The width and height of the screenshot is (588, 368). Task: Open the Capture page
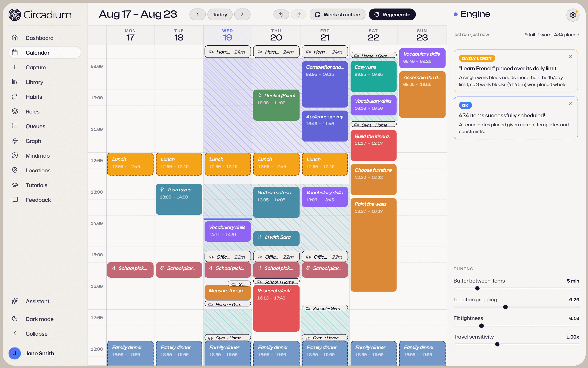tap(45, 67)
